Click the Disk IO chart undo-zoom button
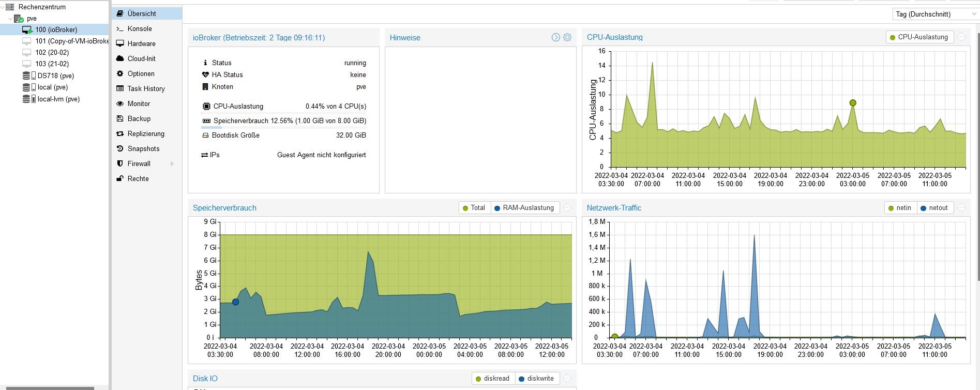 point(567,378)
